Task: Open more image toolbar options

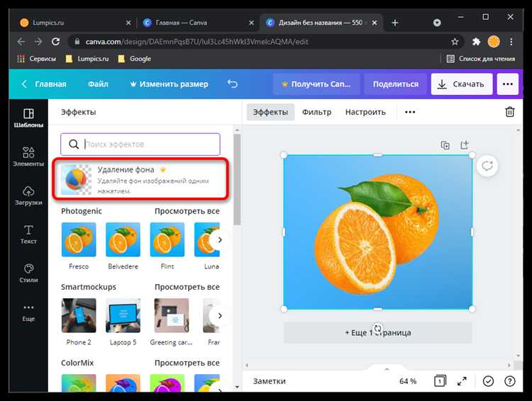Action: click(x=410, y=112)
